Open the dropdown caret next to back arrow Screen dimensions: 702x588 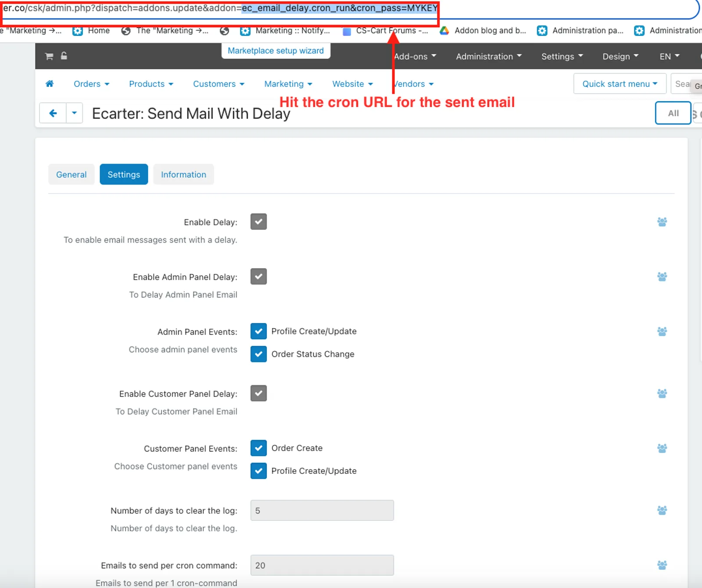coord(74,113)
